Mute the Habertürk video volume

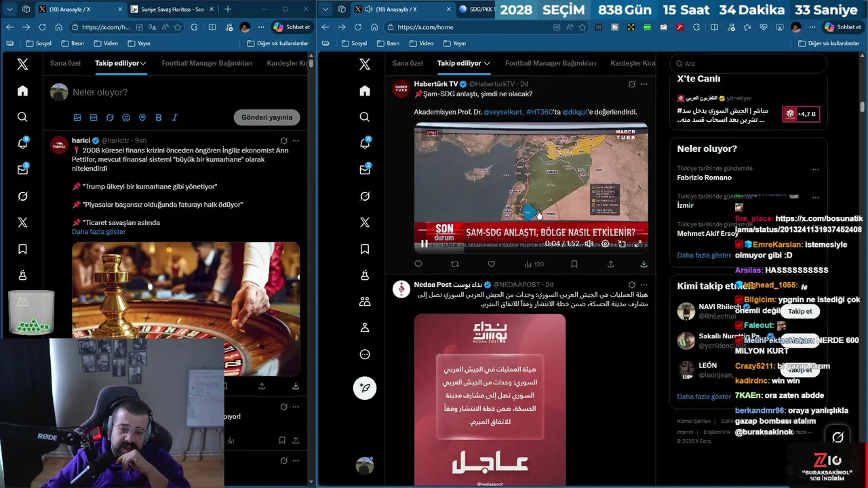click(x=589, y=244)
